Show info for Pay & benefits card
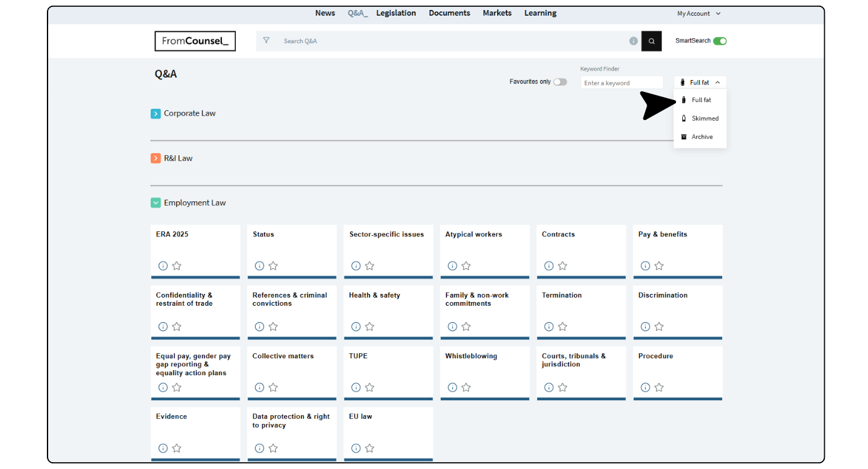Screen dimensions: 868x469 coord(645,266)
